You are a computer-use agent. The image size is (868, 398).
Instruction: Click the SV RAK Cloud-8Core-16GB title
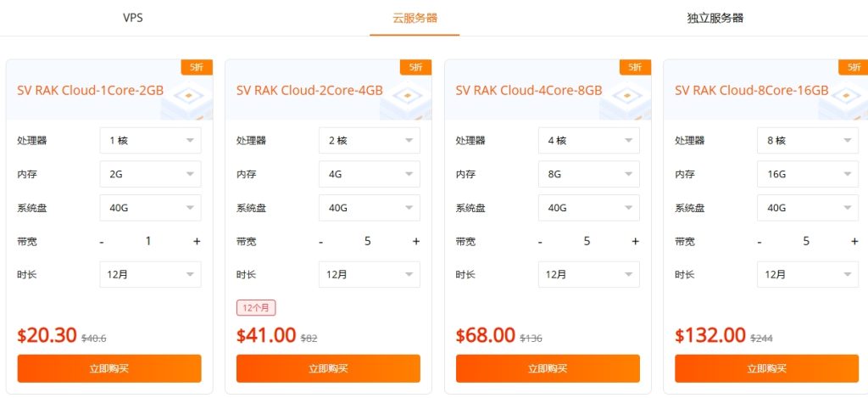tap(751, 90)
